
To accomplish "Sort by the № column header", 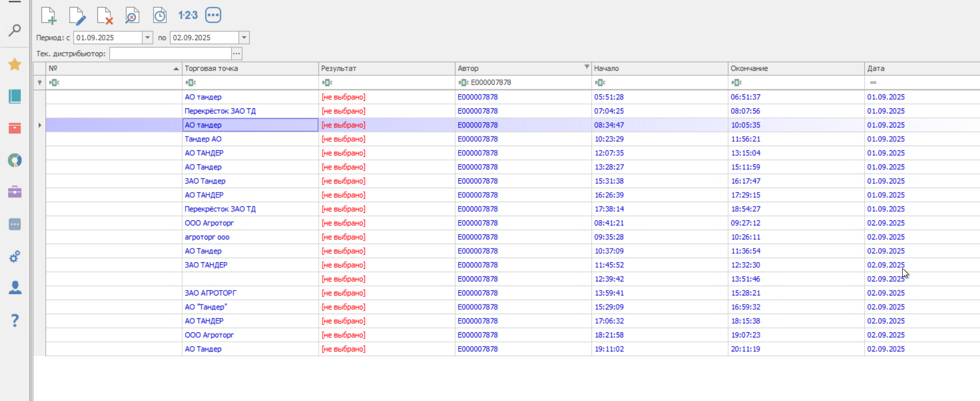I will tap(114, 69).
